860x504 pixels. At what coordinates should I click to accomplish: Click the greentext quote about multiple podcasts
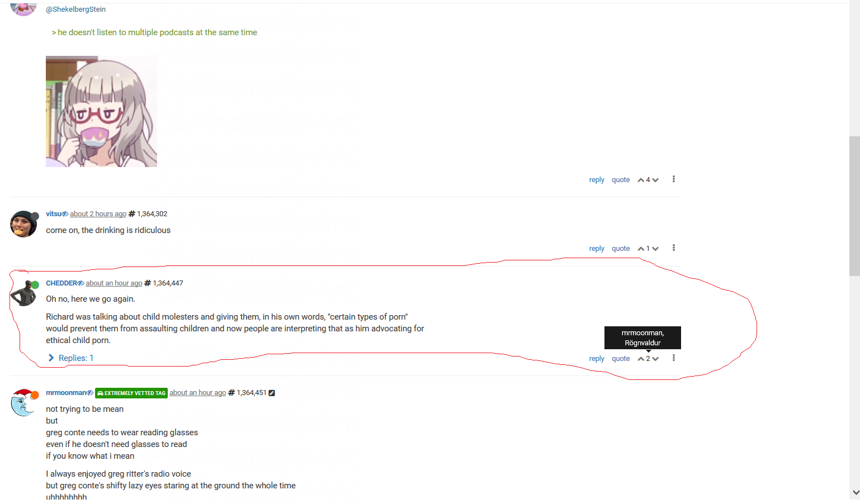pyautogui.click(x=154, y=32)
